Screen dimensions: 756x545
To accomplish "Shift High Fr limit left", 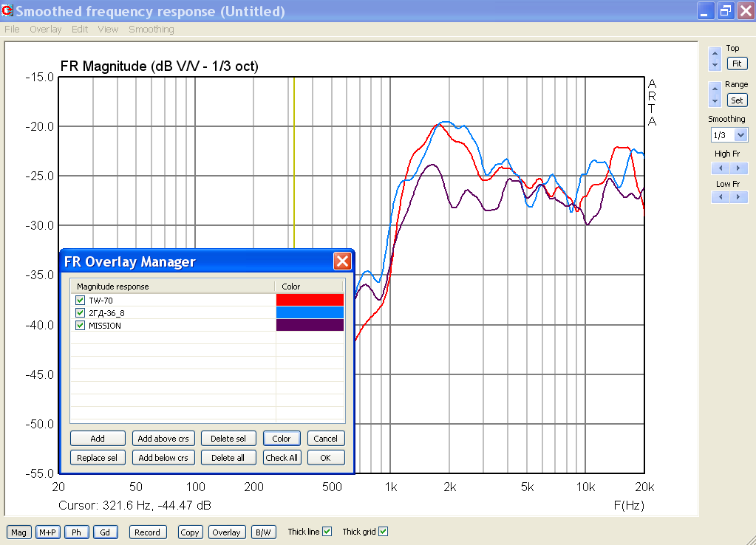I will (x=721, y=168).
